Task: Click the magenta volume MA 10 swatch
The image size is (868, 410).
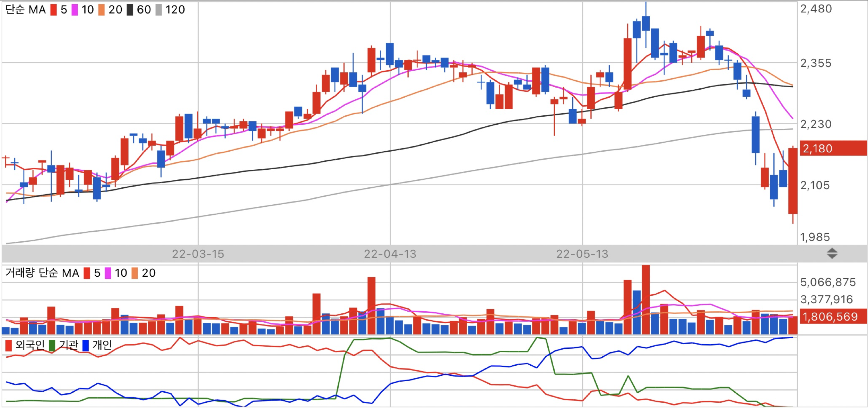Action: click(108, 273)
